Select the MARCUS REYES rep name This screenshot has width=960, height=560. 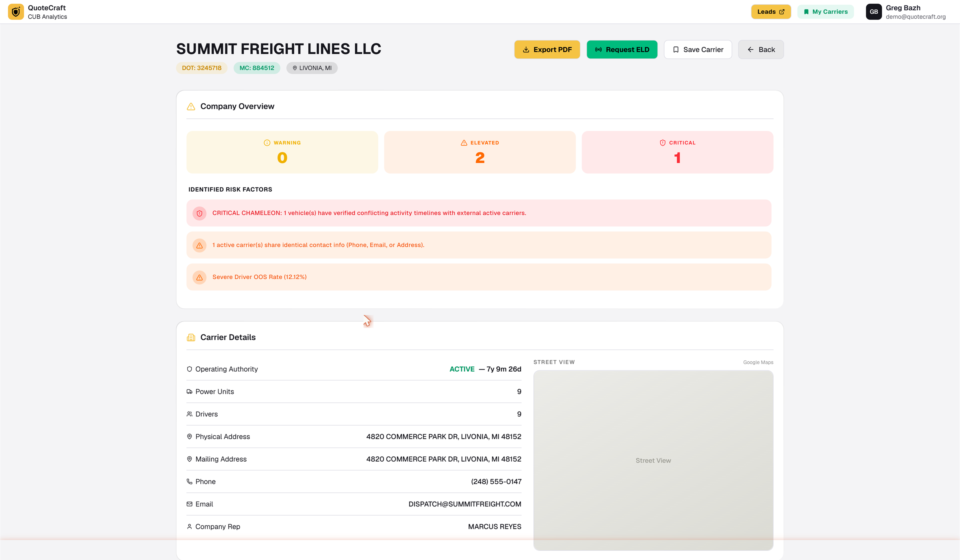[x=495, y=527]
